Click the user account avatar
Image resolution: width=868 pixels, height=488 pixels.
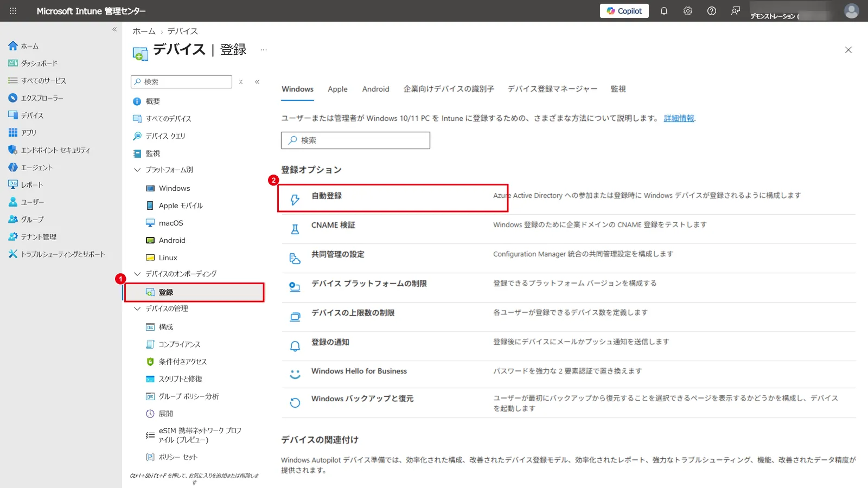point(851,11)
